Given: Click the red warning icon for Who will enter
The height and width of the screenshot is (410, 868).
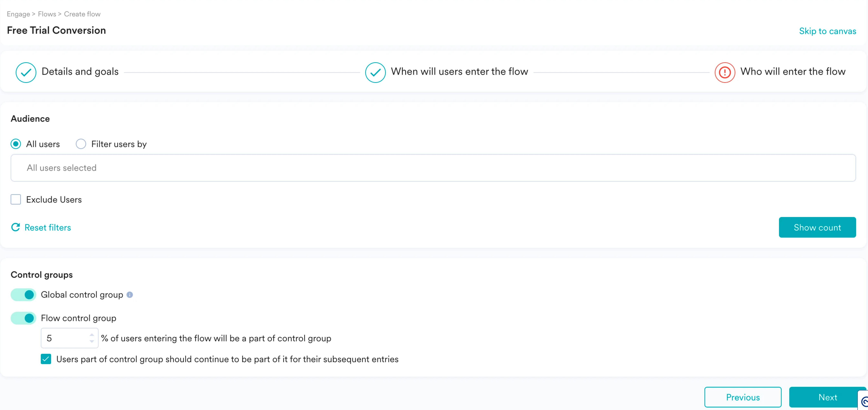Looking at the screenshot, I should 724,72.
